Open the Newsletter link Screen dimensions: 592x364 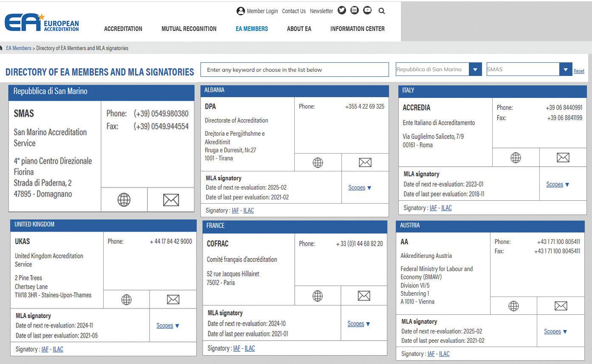tap(321, 11)
